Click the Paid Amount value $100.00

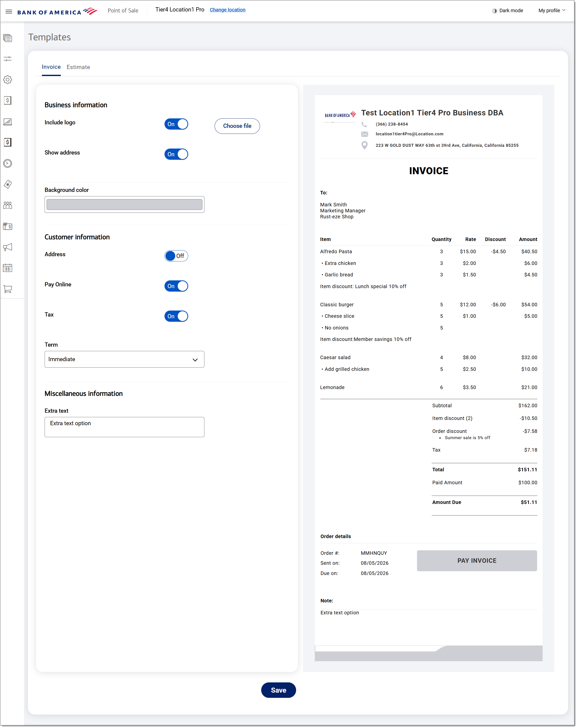pyautogui.click(x=528, y=483)
